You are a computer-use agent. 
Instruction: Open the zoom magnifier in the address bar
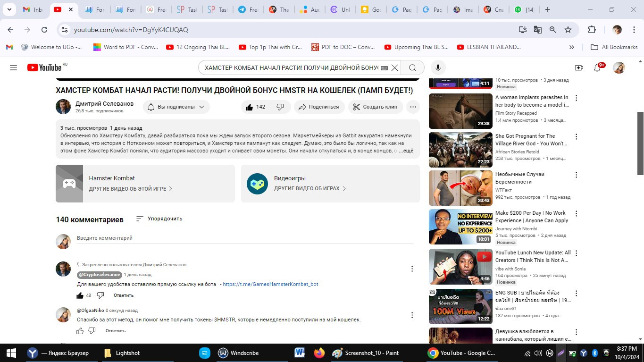[553, 30]
